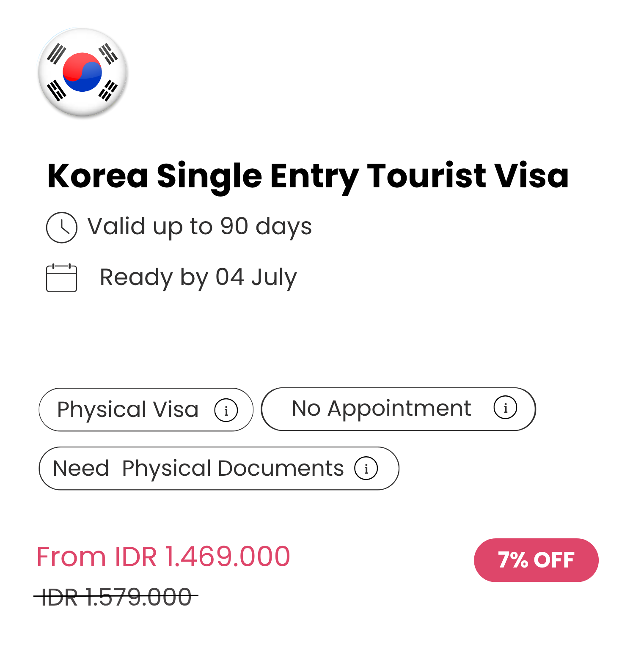Click blank area between ready date and tags
Viewport: 644px width, 658px height.
296,338
